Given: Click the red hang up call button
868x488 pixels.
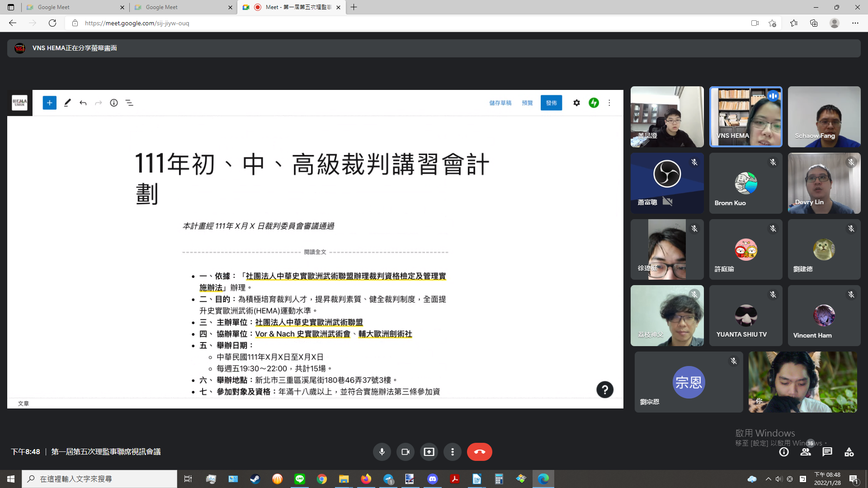Looking at the screenshot, I should (479, 452).
